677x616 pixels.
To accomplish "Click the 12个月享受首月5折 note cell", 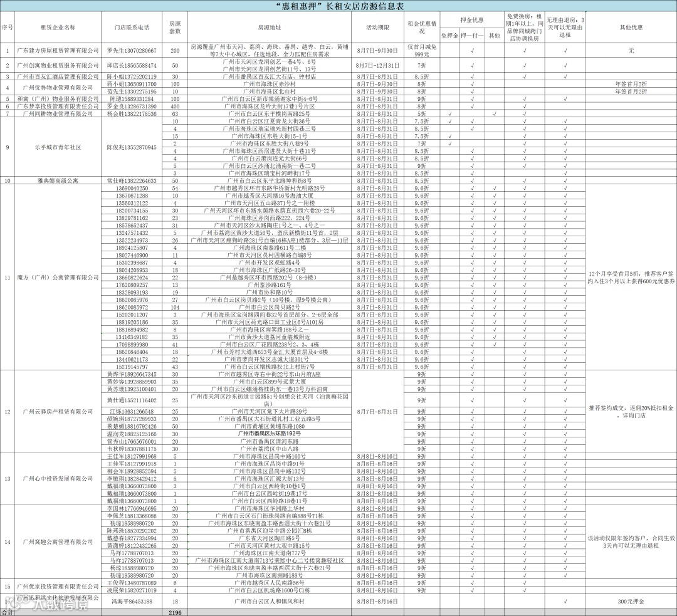I will pos(631,278).
